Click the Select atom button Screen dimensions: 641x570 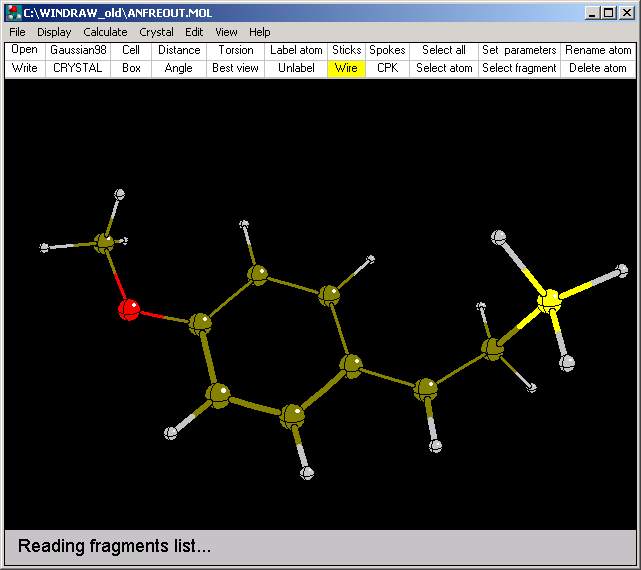pyautogui.click(x=444, y=68)
